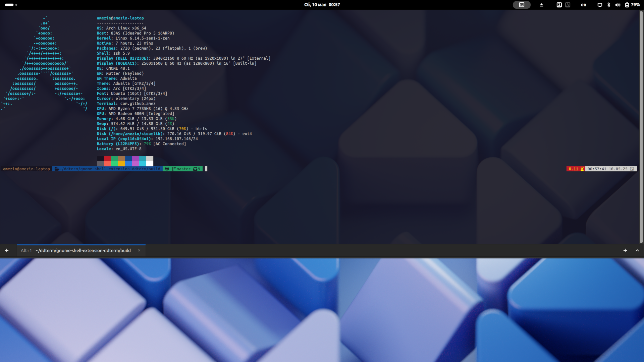Viewport: 644px width, 362px height.
Task: Click the 'Locale: en_US.UTF-8' line
Action: pos(119,149)
